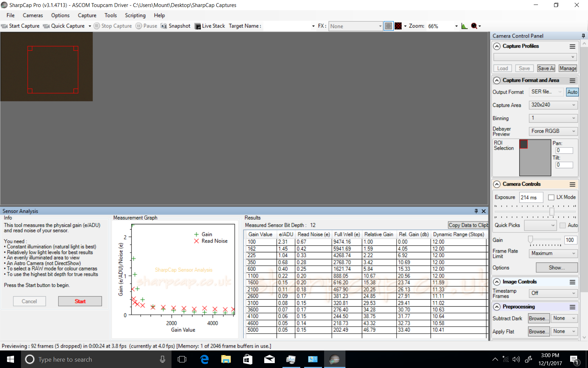Enable the LX Mode checkbox
The image size is (588, 368).
click(x=551, y=197)
